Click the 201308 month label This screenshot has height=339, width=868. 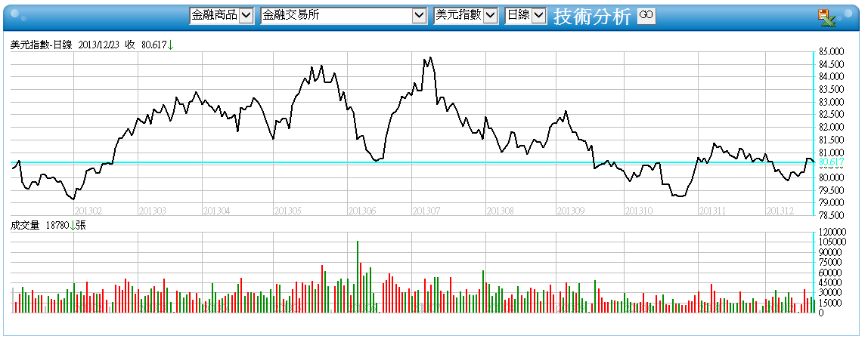[x=500, y=211]
